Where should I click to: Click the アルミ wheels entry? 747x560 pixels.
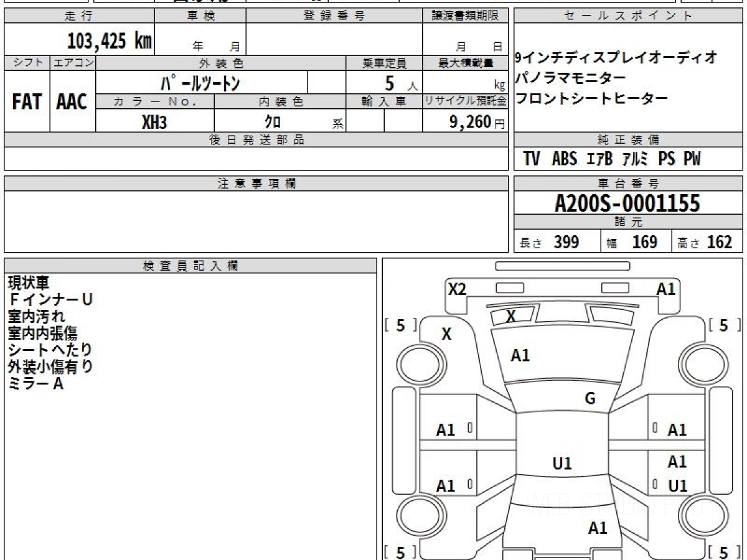point(636,159)
